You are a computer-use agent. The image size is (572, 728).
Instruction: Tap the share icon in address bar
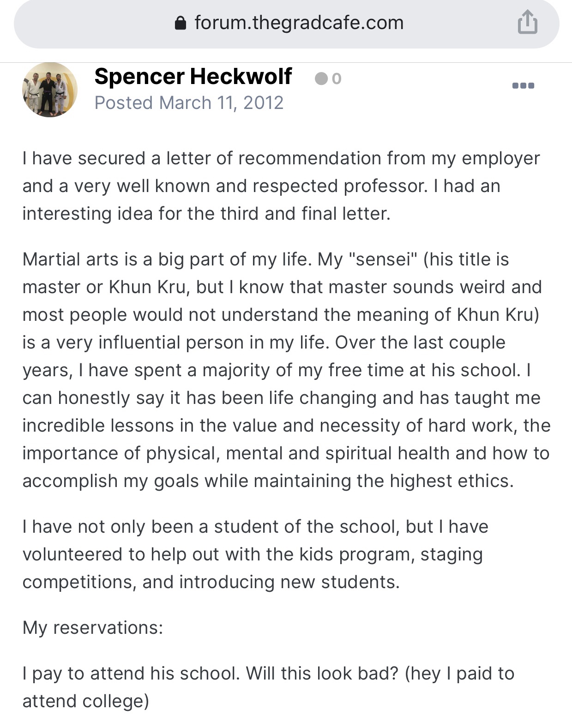pos(527,23)
